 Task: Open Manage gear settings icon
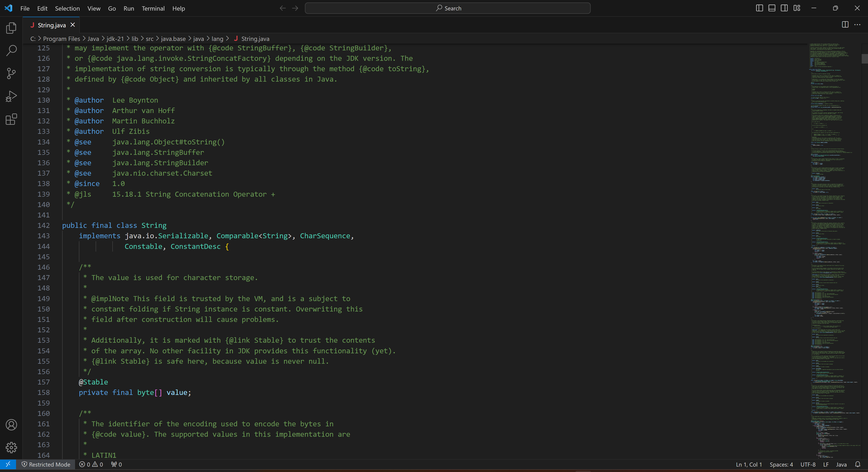(x=11, y=447)
